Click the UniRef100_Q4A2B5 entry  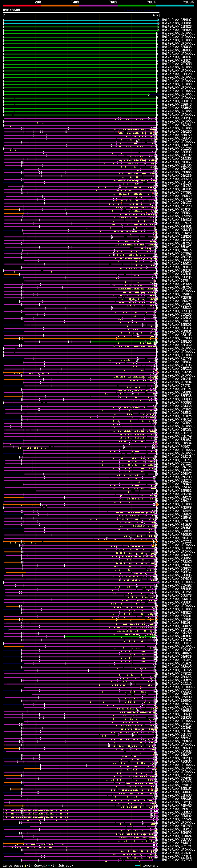(x=177, y=132)
